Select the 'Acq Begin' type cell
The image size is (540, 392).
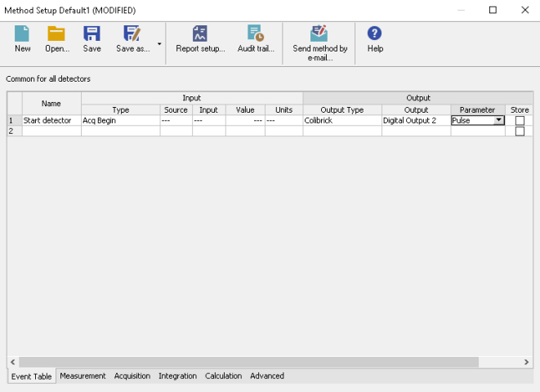coord(121,120)
